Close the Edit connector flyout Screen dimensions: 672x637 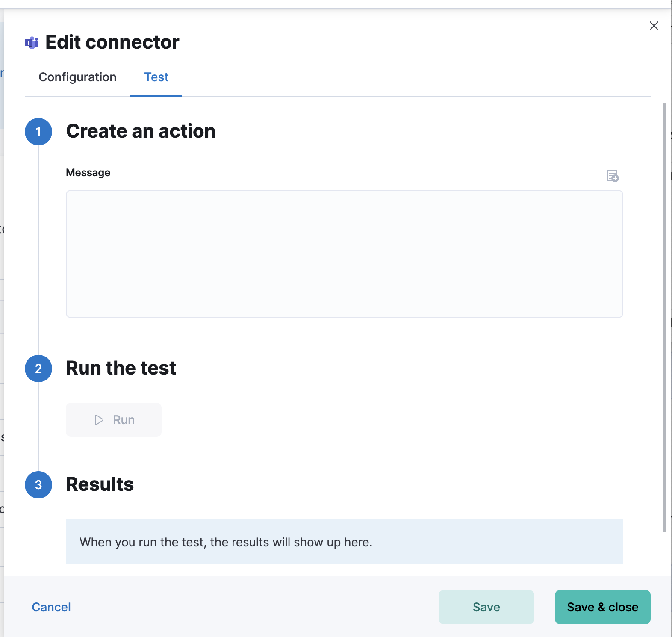[654, 26]
